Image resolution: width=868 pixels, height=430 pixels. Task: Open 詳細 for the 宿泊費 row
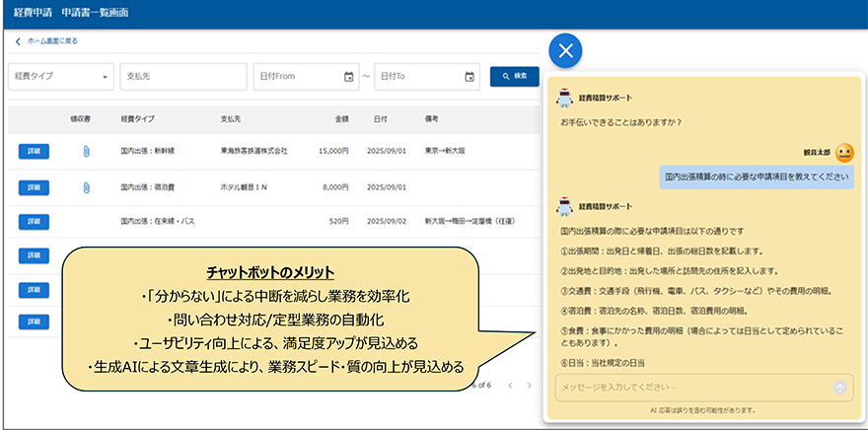coord(34,187)
